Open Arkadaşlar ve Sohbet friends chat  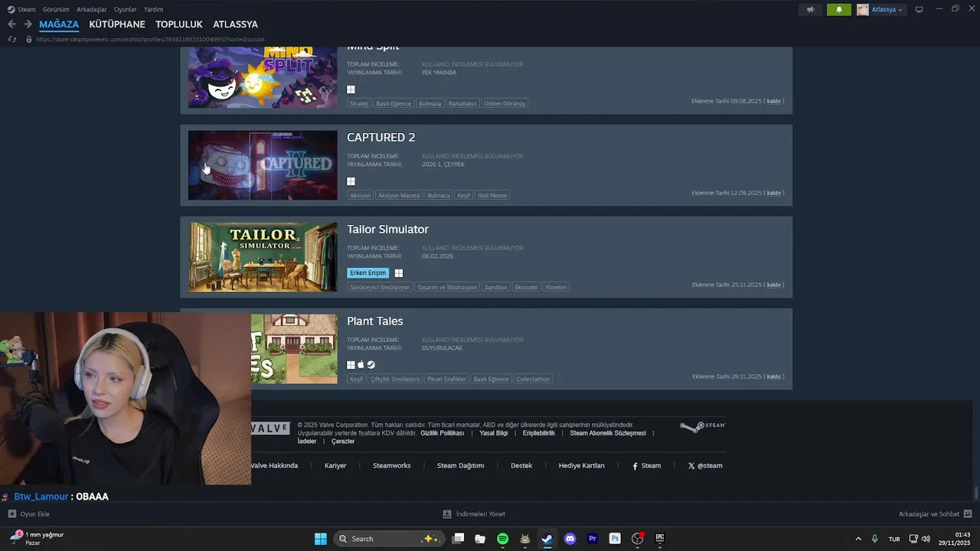[935, 514]
